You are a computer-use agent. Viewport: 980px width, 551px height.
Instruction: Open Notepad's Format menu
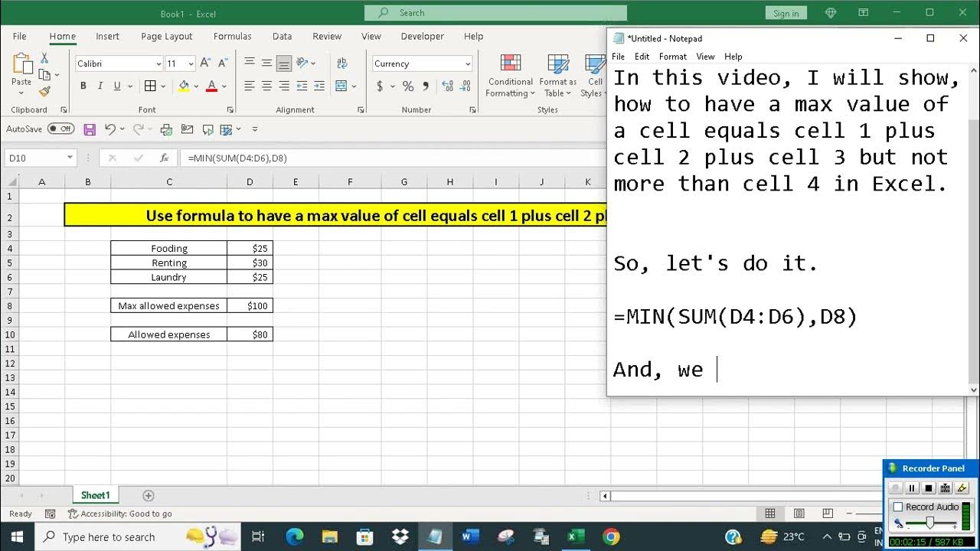tap(673, 57)
